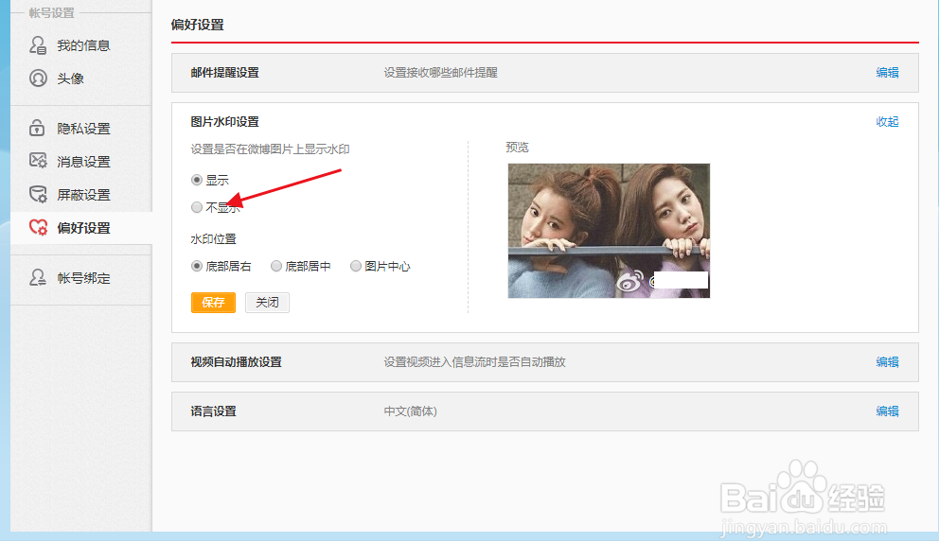Click the 关闭 button

point(267,302)
